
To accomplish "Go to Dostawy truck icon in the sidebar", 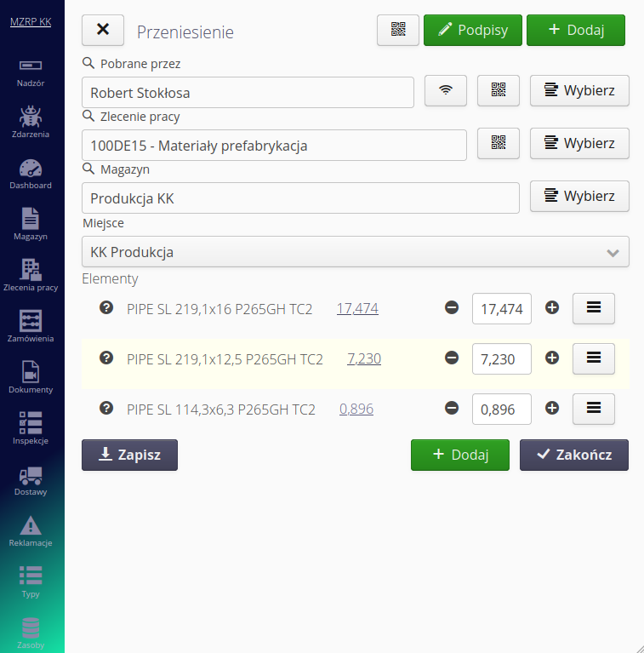I will [x=31, y=479].
